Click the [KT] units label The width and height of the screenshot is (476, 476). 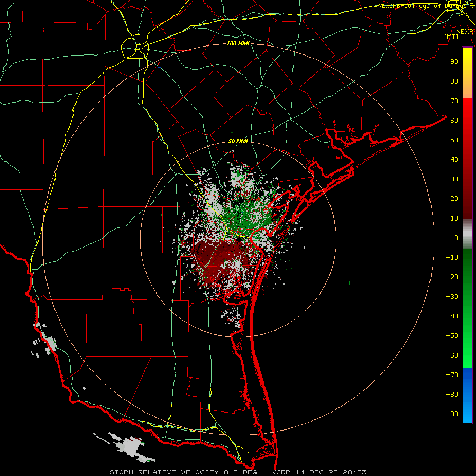451,36
